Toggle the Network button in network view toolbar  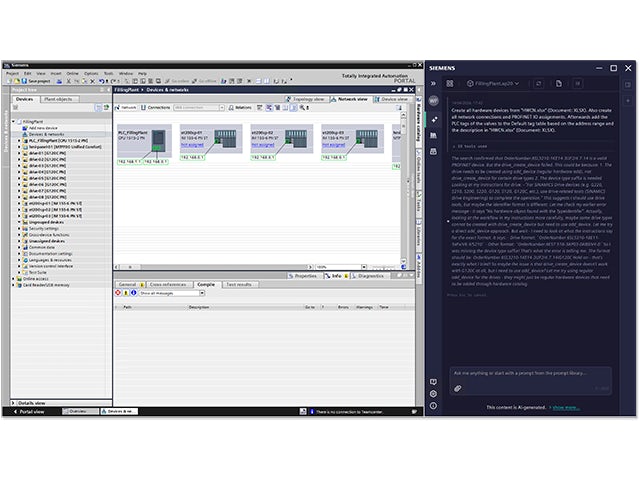126,108
